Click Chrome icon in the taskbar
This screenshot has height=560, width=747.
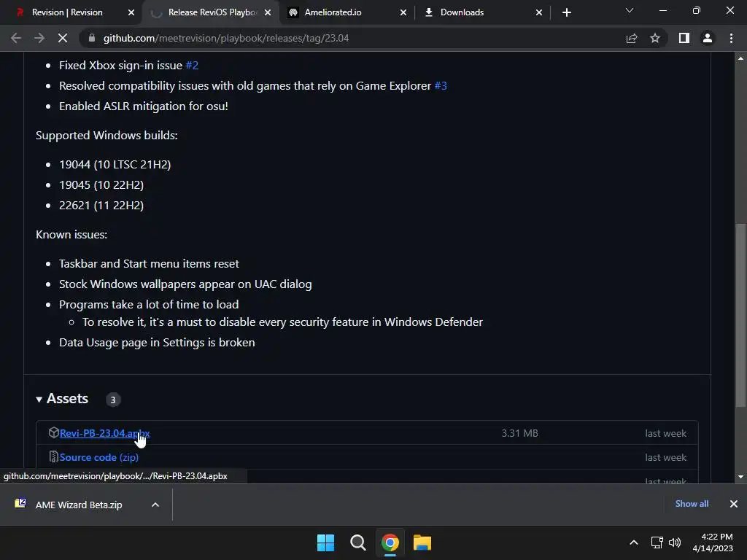click(x=390, y=542)
